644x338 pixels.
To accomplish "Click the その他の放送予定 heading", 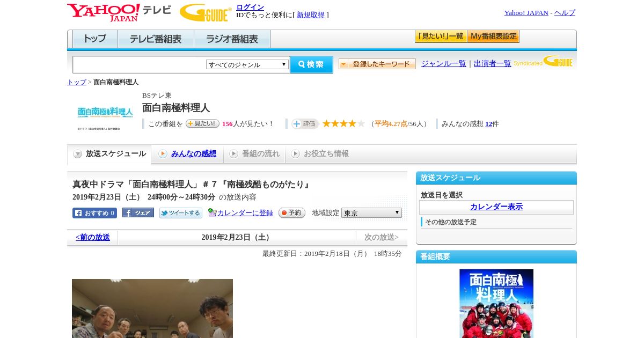I will pos(451,222).
